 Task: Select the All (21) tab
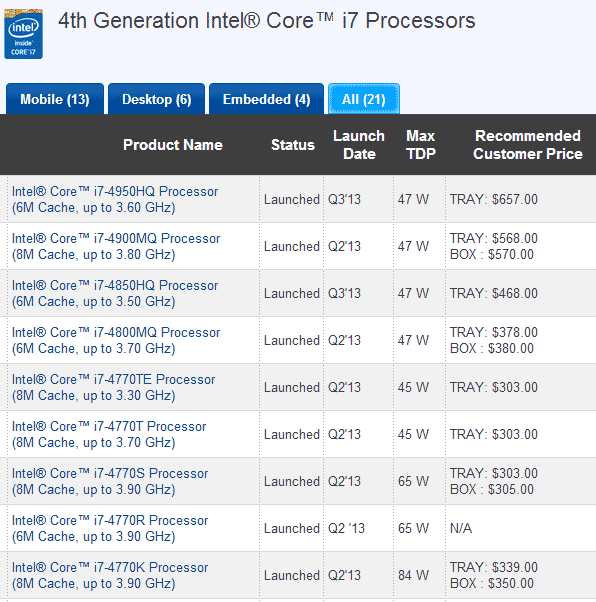click(364, 99)
